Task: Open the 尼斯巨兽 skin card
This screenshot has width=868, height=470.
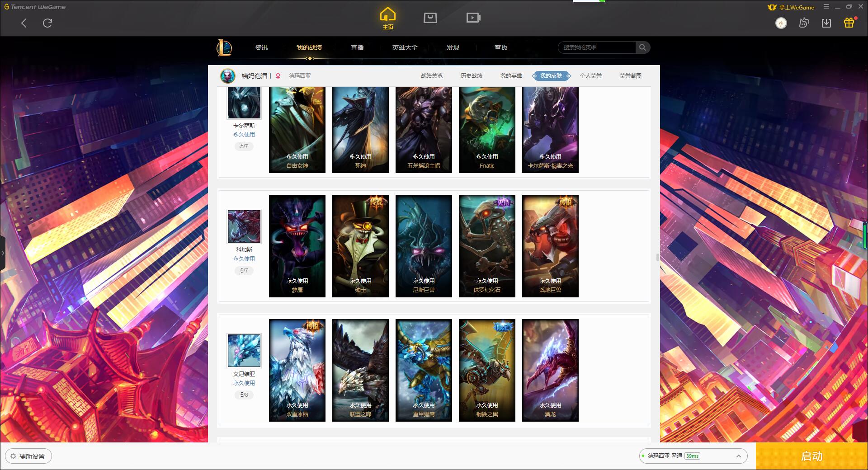Action: tap(424, 246)
